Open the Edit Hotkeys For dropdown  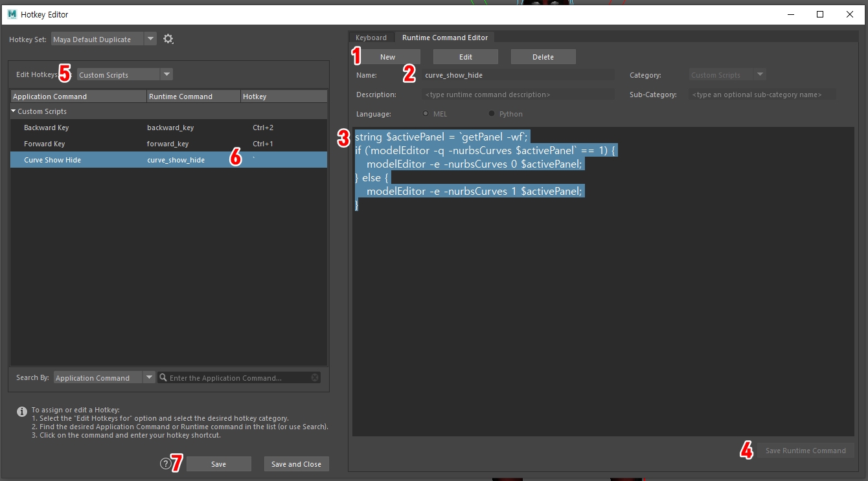(124, 74)
